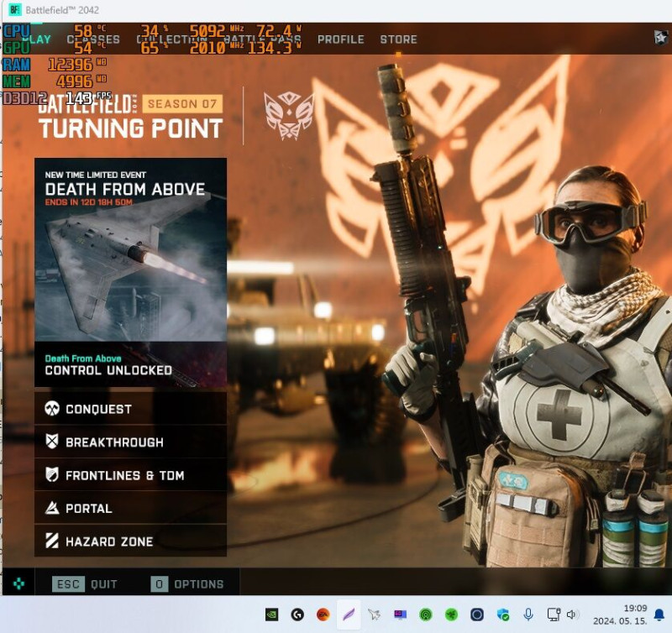This screenshot has height=633, width=672.
Task: Open the PORTAL mode
Action: point(131,508)
